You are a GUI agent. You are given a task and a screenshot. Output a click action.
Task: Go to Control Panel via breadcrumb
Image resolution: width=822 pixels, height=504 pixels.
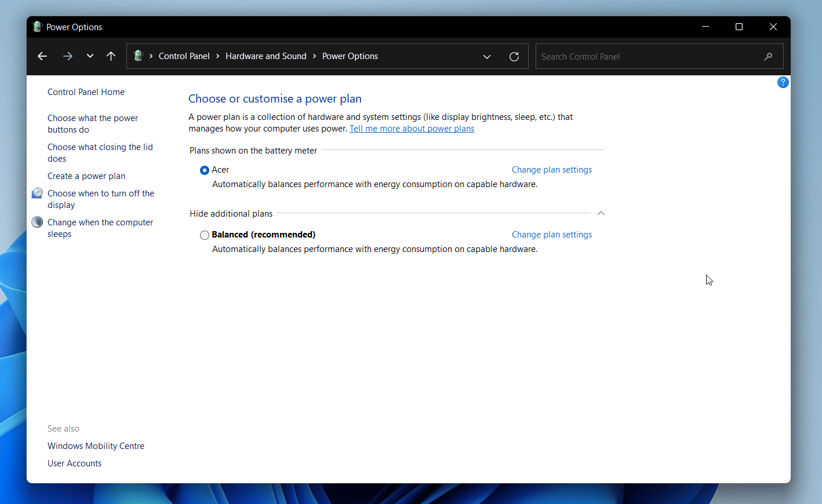[184, 56]
